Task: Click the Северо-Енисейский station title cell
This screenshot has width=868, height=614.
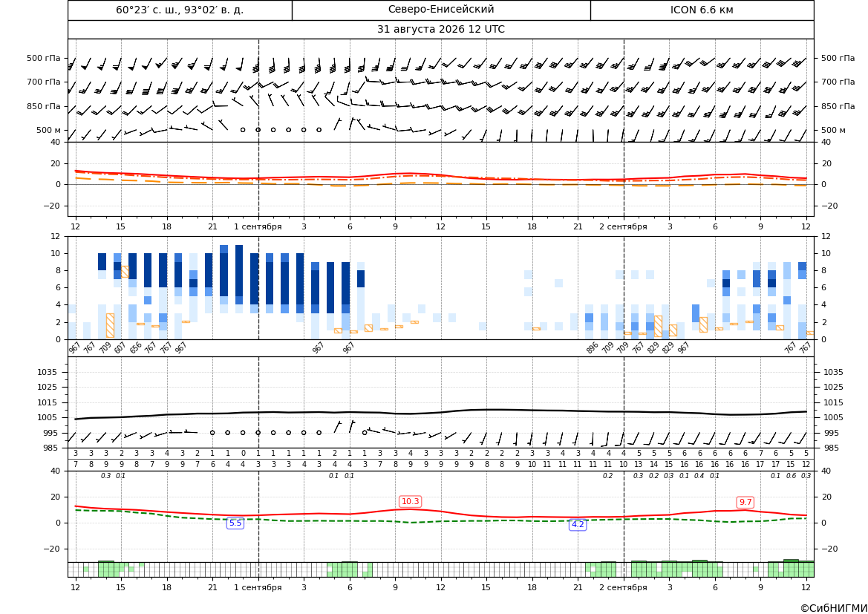Action: coord(441,10)
